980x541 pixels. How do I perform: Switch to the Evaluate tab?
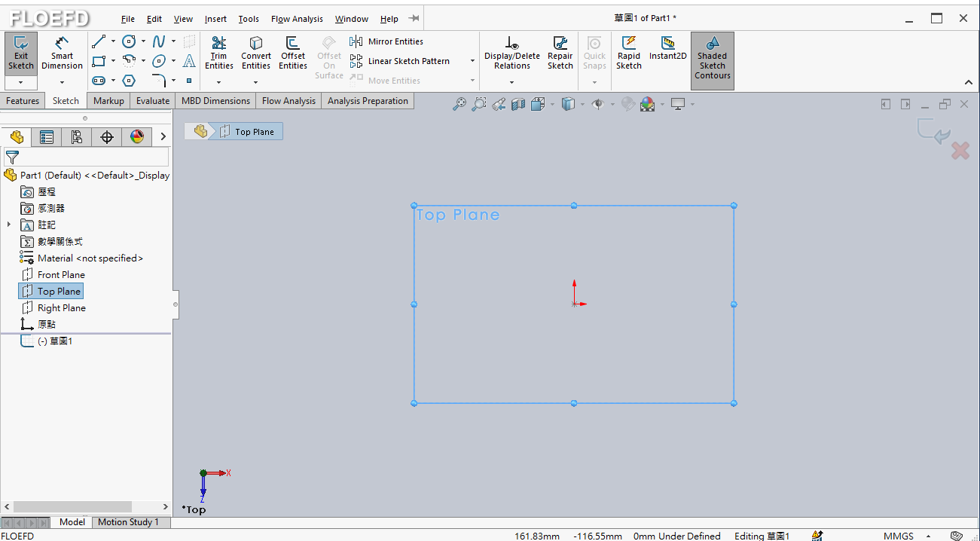pyautogui.click(x=153, y=101)
